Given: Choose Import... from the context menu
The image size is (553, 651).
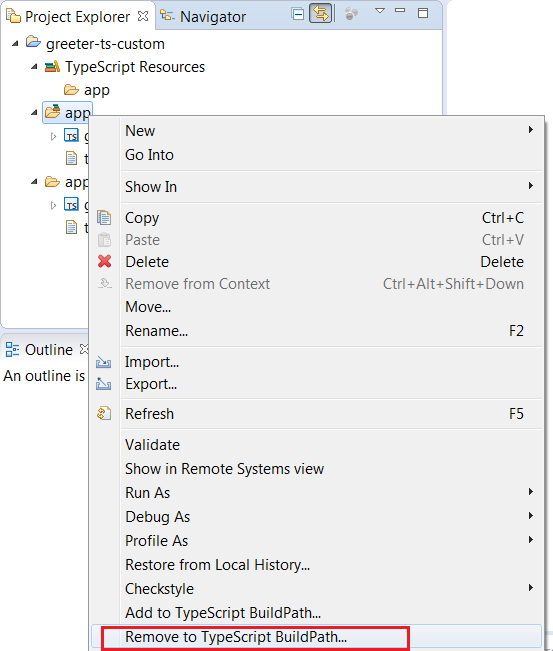Looking at the screenshot, I should coord(316,362).
